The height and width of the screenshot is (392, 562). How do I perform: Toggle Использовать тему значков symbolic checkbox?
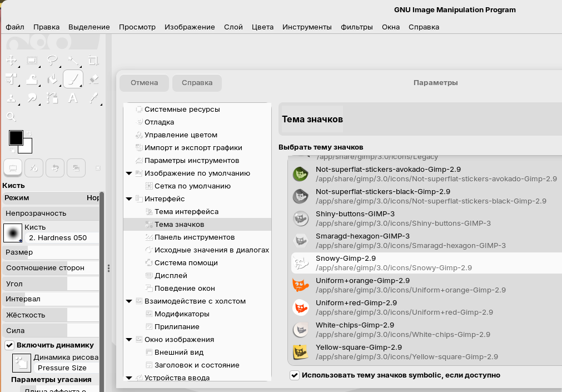point(295,375)
